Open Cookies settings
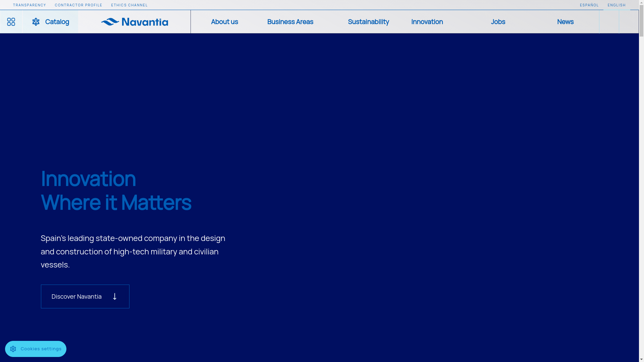This screenshot has height=362, width=644. 36,349
